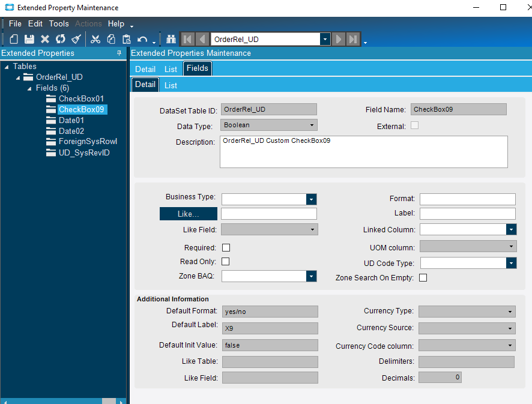The image size is (532, 404).
Task: Click the OrderRel_UD folder icon in the tree
Action: click(28, 77)
